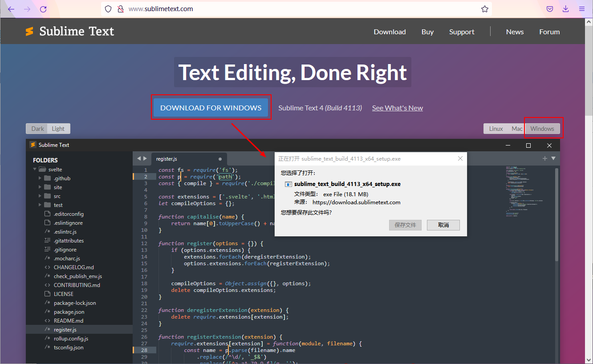
Task: Click the Sublime Text window title icon
Action: click(32, 145)
